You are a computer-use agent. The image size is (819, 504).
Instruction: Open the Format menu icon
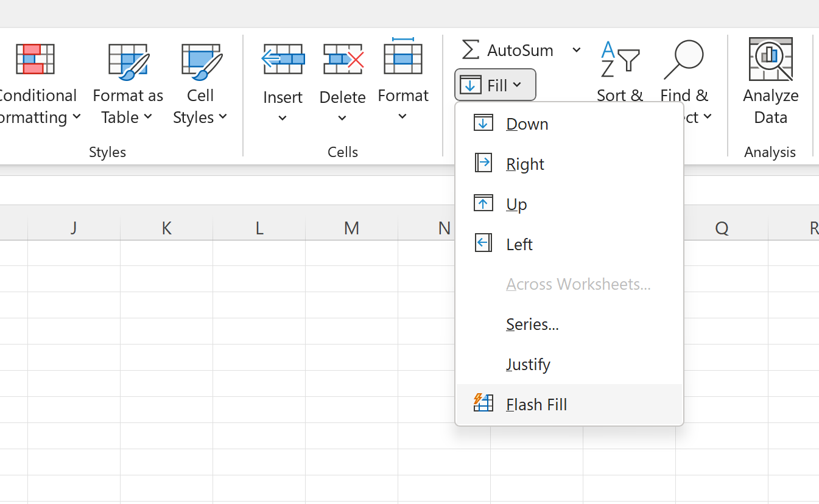pyautogui.click(x=403, y=59)
